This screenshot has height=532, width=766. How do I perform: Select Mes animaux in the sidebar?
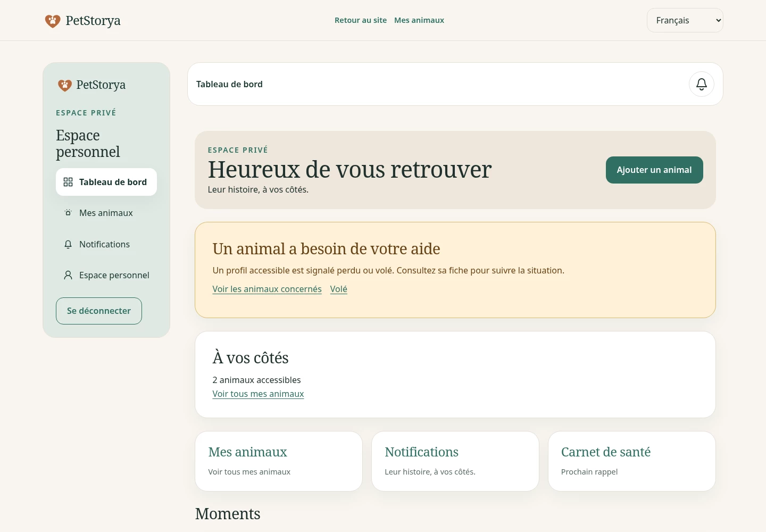click(106, 213)
